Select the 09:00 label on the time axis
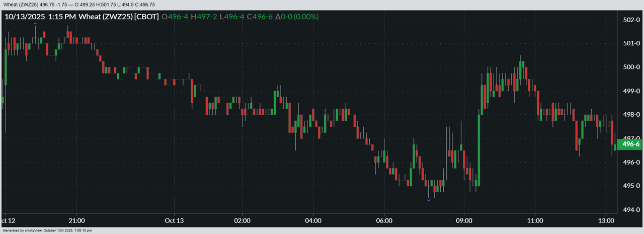 click(x=464, y=220)
